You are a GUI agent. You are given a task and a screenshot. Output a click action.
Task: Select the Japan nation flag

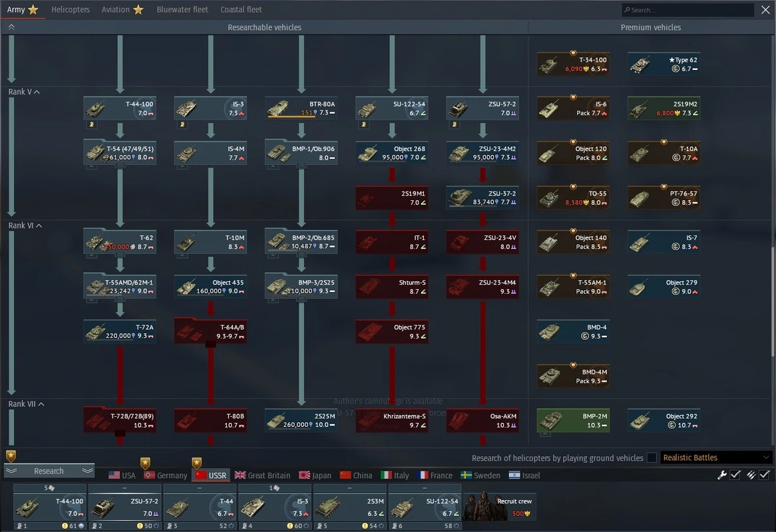[x=304, y=475]
